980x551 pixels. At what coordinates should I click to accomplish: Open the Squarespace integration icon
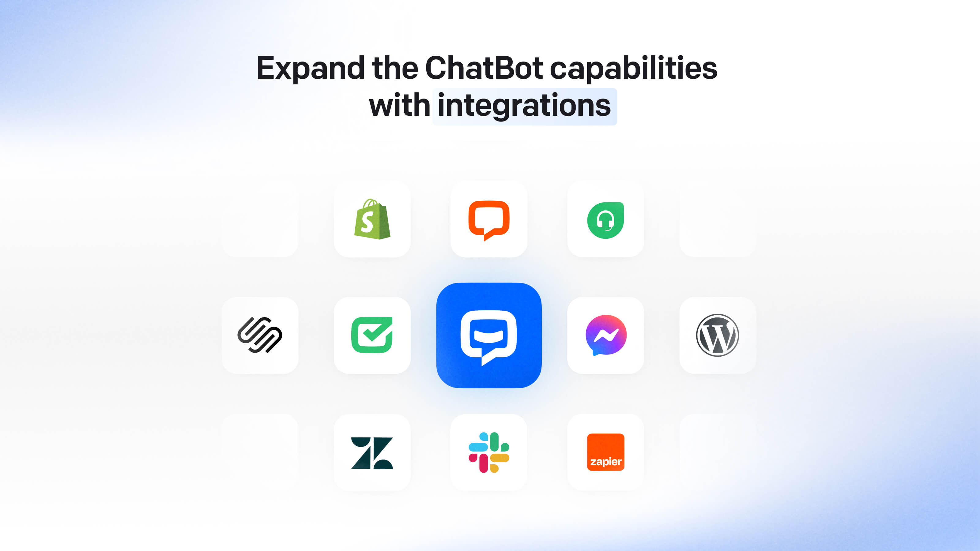(258, 334)
